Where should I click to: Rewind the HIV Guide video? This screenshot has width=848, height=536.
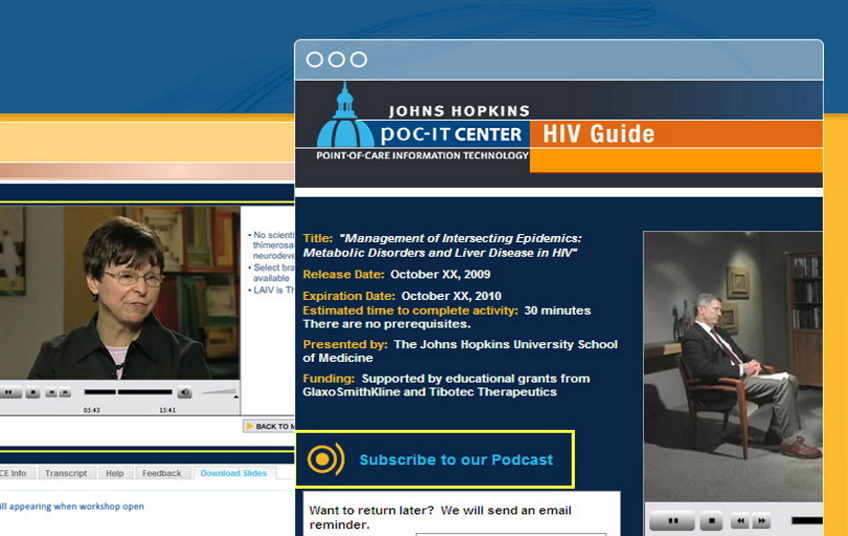pyautogui.click(x=740, y=521)
